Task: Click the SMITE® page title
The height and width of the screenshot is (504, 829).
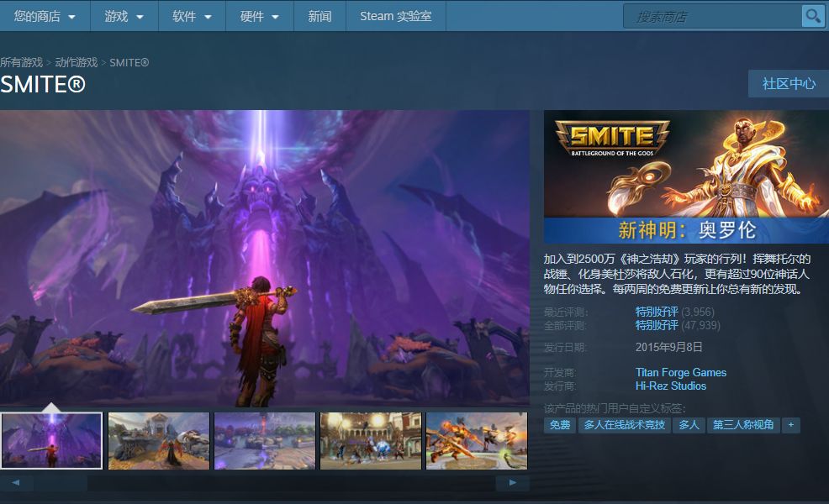Action: click(43, 85)
